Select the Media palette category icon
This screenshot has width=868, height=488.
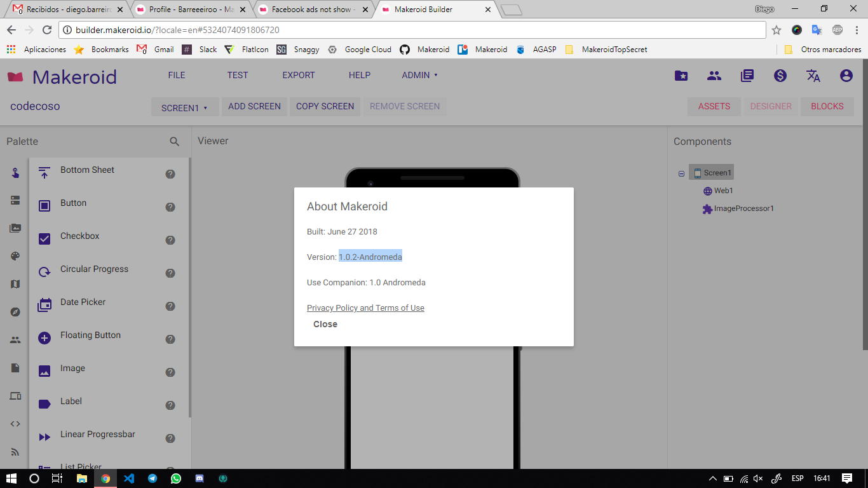pyautogui.click(x=15, y=229)
